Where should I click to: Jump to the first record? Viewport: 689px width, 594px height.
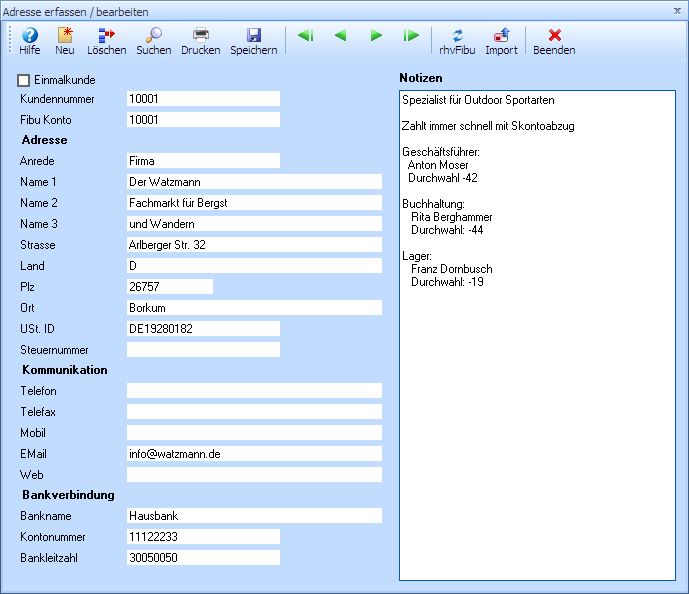point(305,36)
